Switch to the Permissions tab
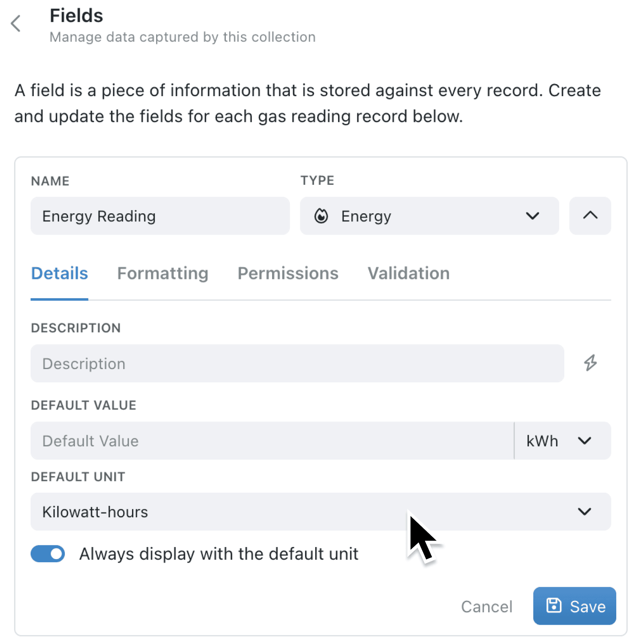The image size is (644, 644). point(288,273)
